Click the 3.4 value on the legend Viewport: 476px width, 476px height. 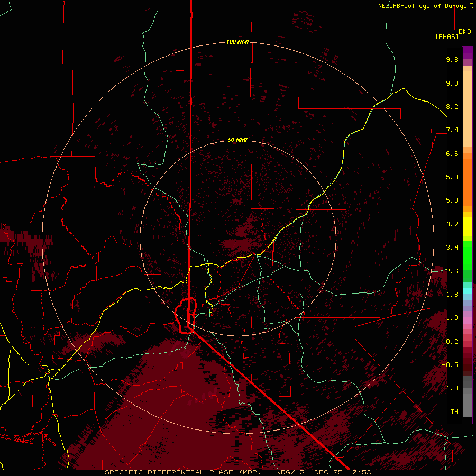(452, 248)
